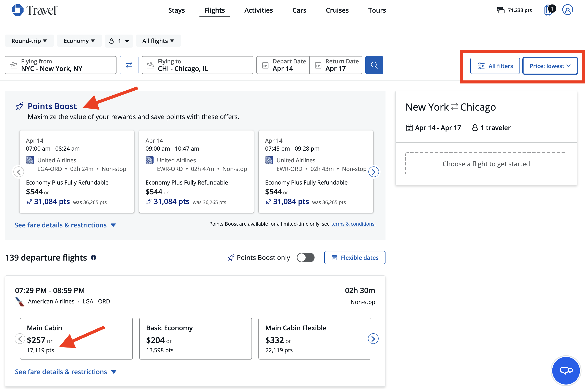Click the Depart Date Apr 14 field
The width and height of the screenshot is (588, 389).
[x=283, y=65]
